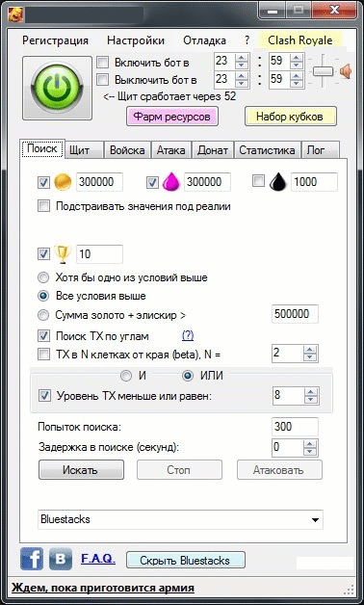364x605 pixels.
Task: Open the '?' help menu
Action: coord(247,40)
